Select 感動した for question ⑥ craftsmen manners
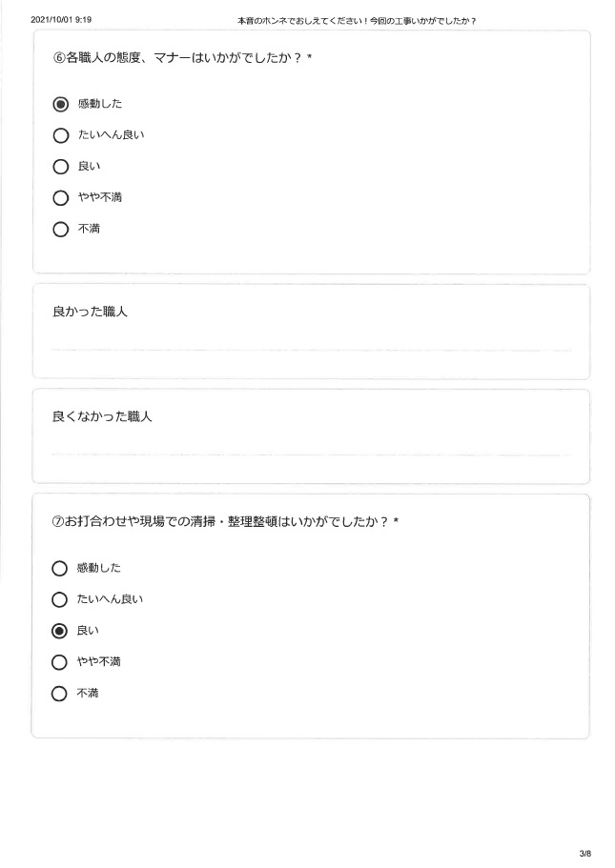This screenshot has width=615, height=868. pos(60,104)
